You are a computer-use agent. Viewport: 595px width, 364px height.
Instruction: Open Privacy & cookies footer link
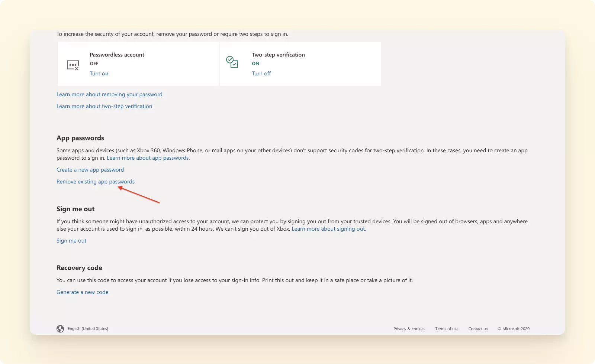409,329
